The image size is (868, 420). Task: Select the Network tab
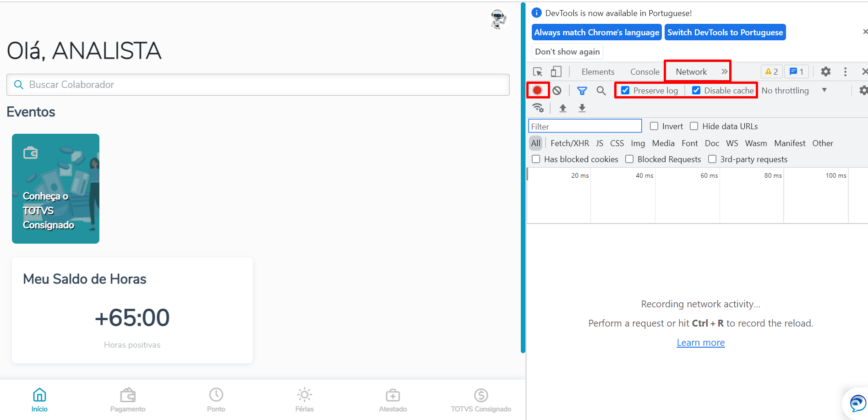coord(691,72)
